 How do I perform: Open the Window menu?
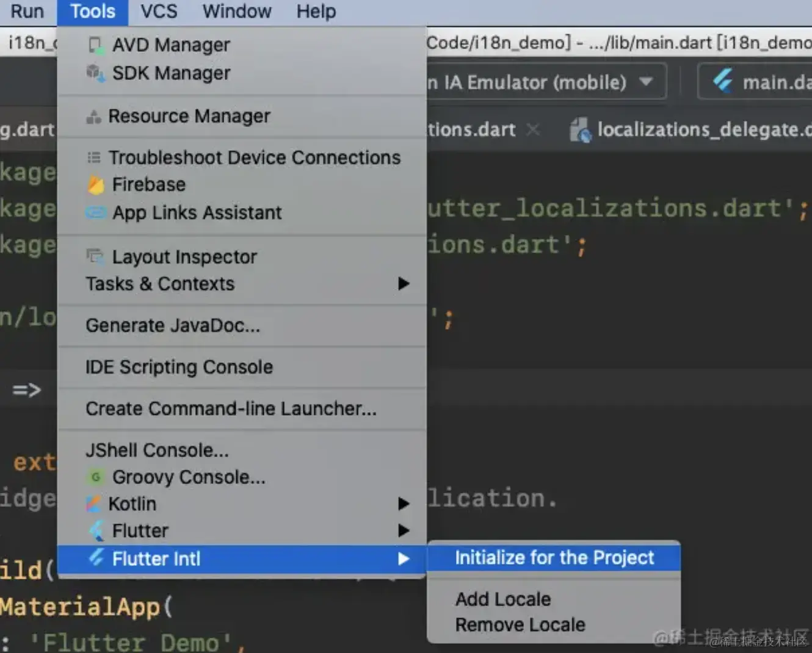point(237,12)
